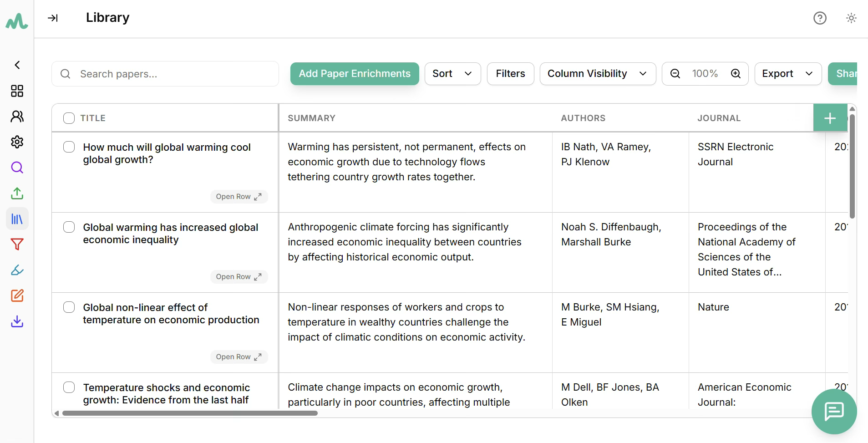The image size is (868, 443).
Task: Open the Filters menu
Action: (x=510, y=73)
